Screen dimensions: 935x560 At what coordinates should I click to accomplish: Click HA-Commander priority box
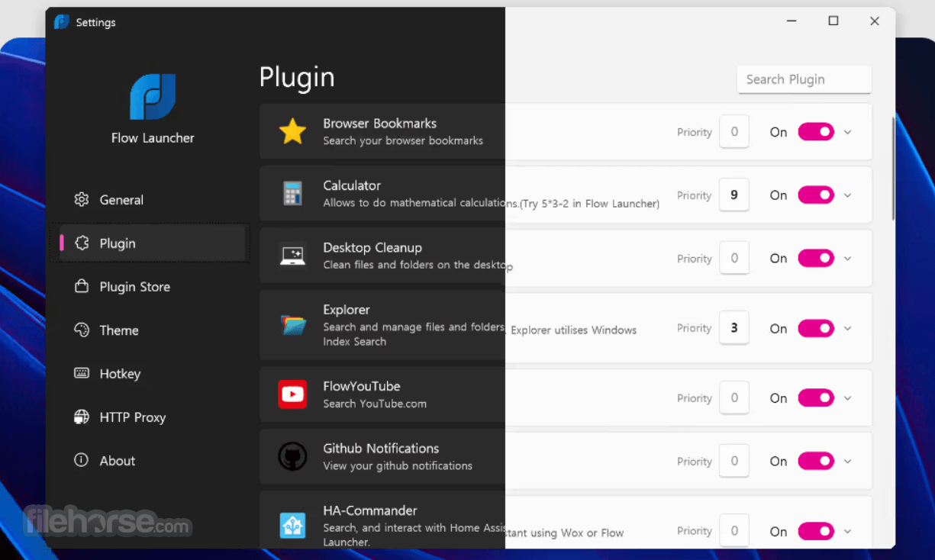tap(734, 532)
